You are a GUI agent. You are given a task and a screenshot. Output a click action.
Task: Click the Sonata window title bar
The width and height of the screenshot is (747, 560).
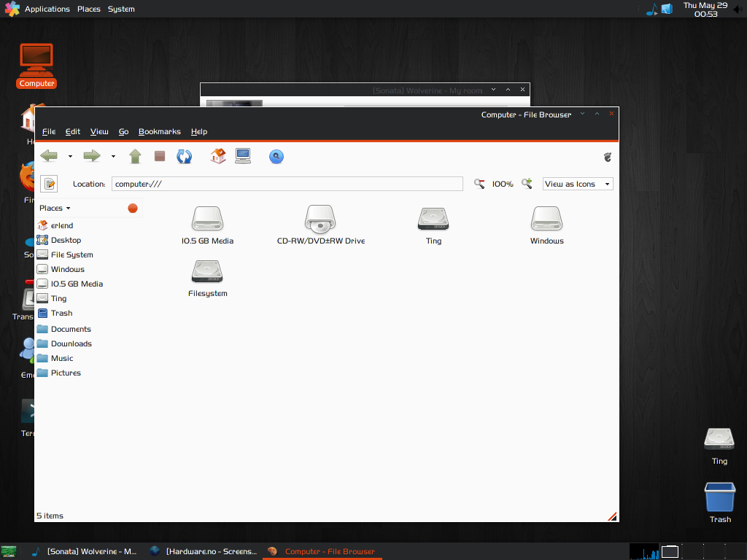(x=365, y=90)
